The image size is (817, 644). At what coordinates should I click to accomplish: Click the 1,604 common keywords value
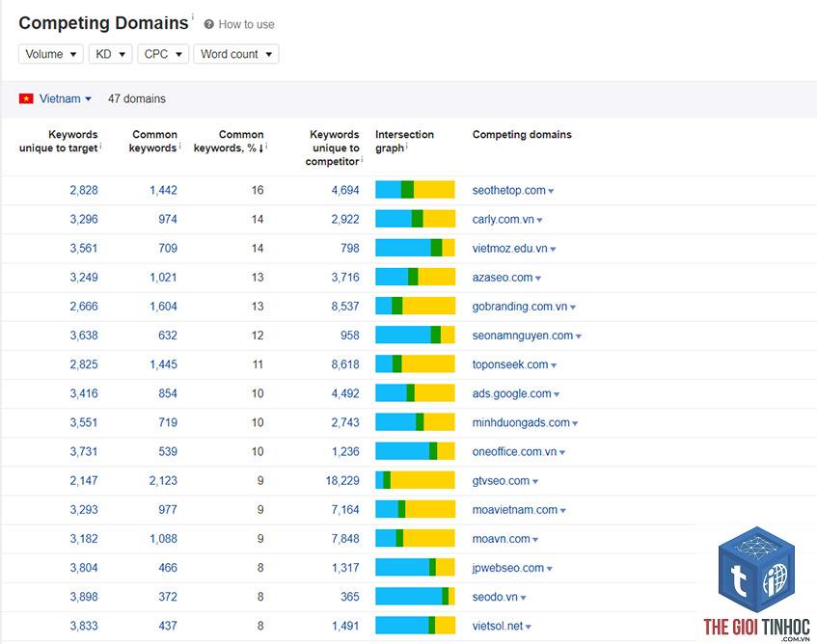point(164,307)
